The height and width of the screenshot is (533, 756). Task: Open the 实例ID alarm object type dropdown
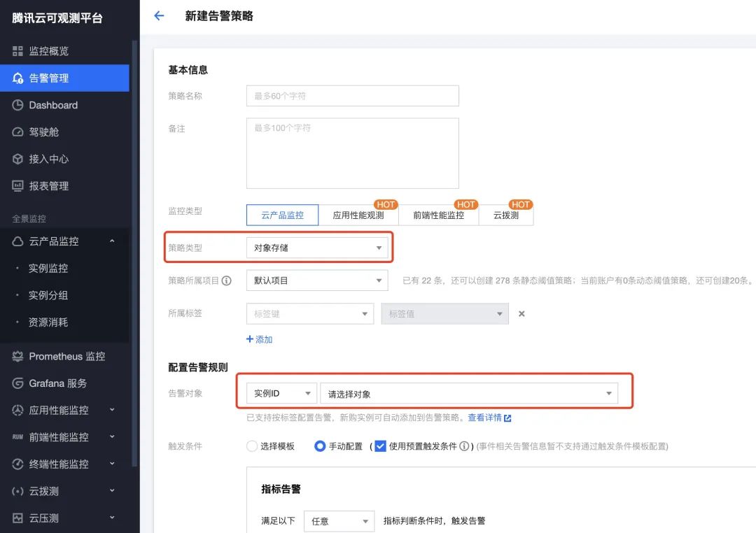click(281, 393)
